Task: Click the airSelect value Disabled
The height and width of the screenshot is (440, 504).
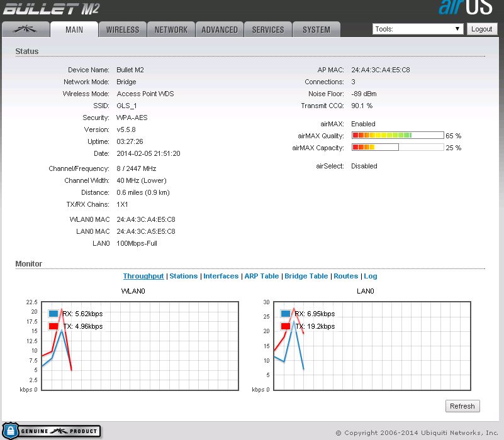Action: [x=364, y=166]
